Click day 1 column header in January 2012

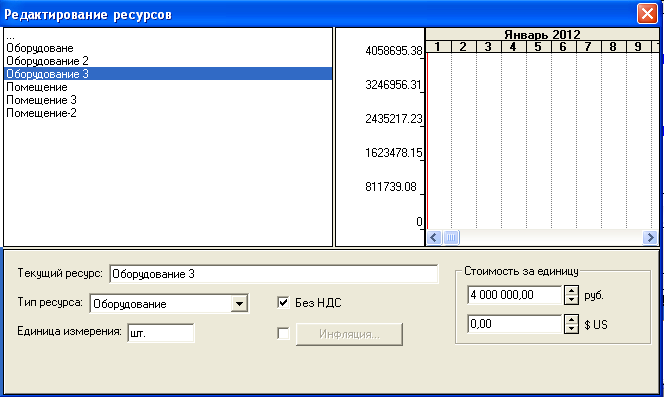click(x=438, y=47)
